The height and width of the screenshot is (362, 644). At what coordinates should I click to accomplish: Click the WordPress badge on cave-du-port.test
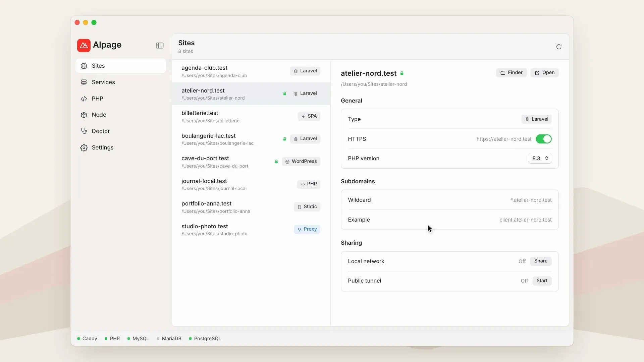(301, 162)
